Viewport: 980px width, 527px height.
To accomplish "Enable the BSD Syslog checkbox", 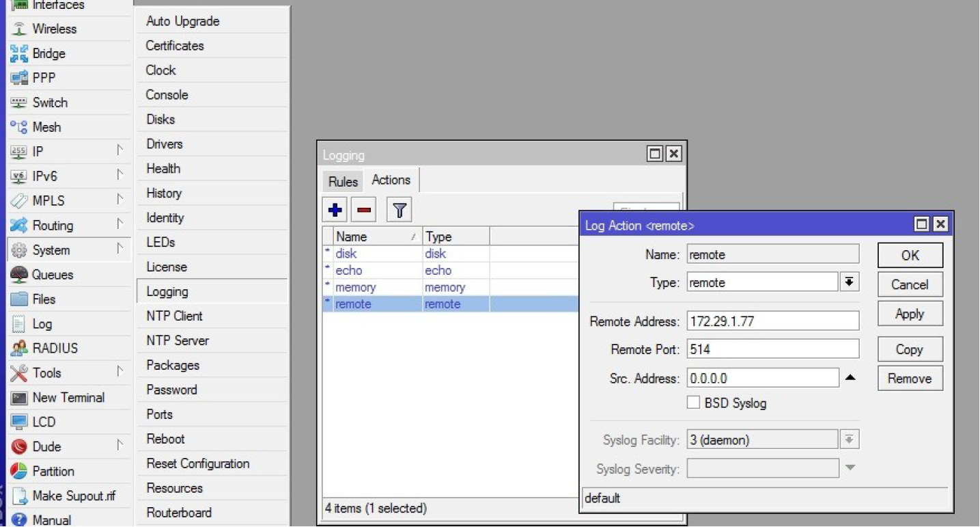I will coord(693,403).
